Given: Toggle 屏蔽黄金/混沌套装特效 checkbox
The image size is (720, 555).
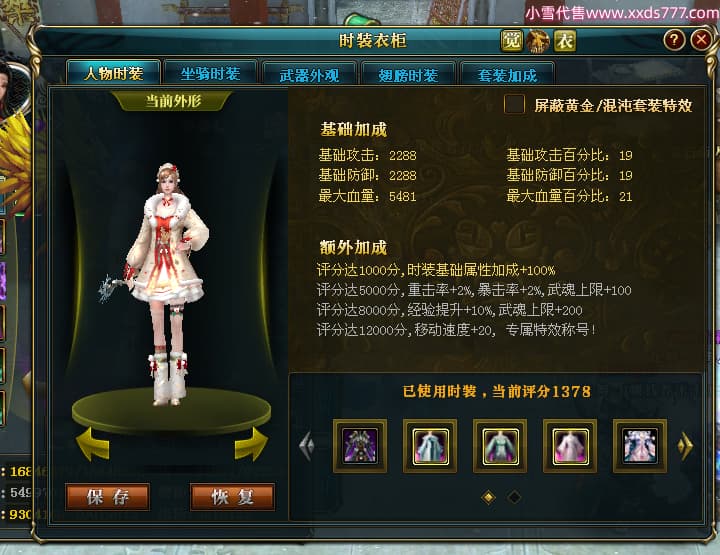Looking at the screenshot, I should click(x=514, y=104).
